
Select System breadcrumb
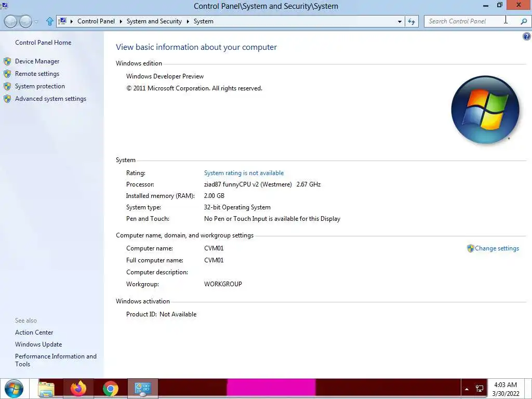tap(204, 21)
